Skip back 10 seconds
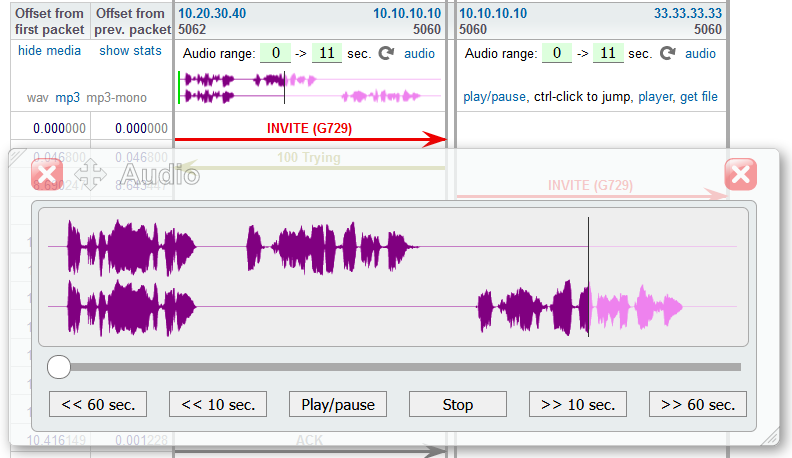 click(218, 404)
